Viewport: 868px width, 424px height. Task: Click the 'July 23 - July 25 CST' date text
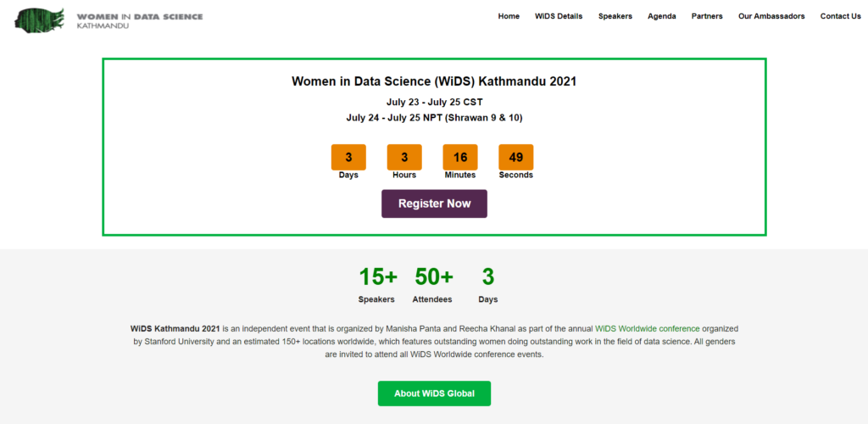[x=434, y=103]
